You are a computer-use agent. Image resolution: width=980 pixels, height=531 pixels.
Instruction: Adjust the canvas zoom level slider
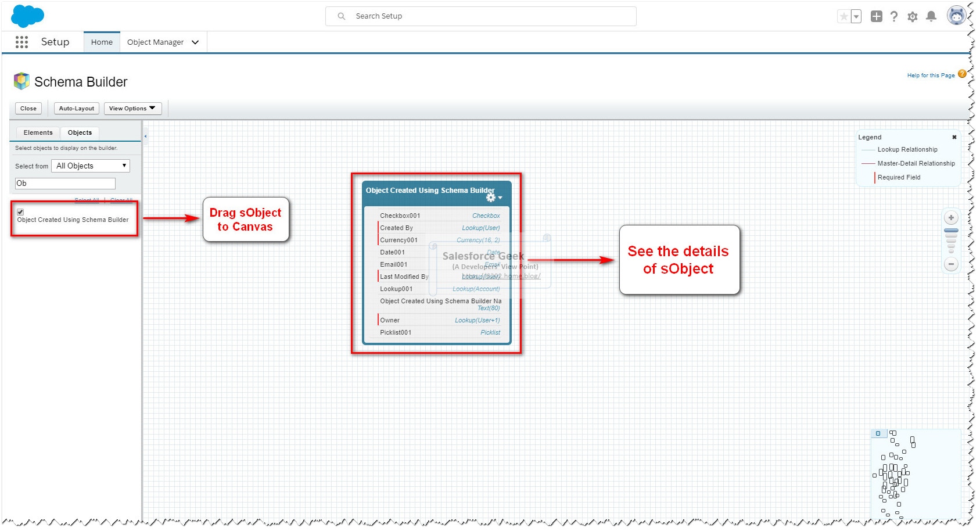pyautogui.click(x=951, y=239)
